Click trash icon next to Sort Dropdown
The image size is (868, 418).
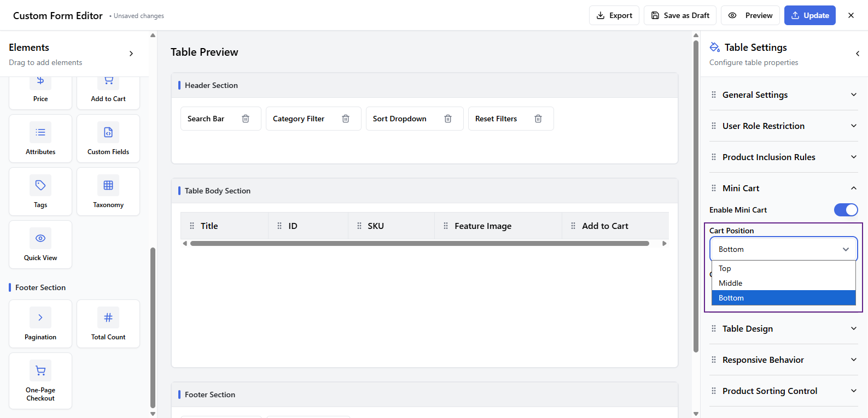(448, 119)
